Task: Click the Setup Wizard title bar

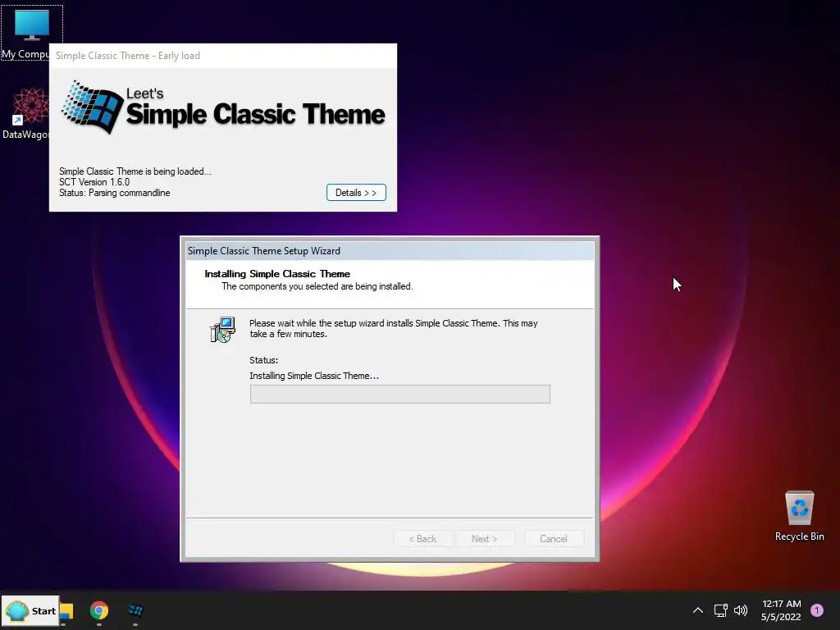Action: tap(390, 251)
